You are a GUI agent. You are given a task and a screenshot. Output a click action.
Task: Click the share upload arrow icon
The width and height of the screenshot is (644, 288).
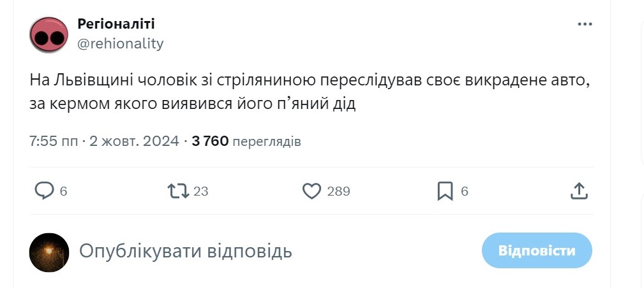[578, 191]
